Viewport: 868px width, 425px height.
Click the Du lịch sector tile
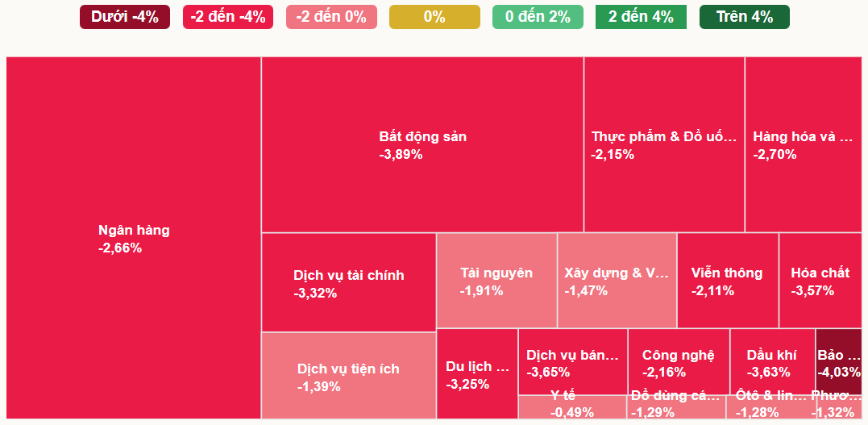click(477, 374)
